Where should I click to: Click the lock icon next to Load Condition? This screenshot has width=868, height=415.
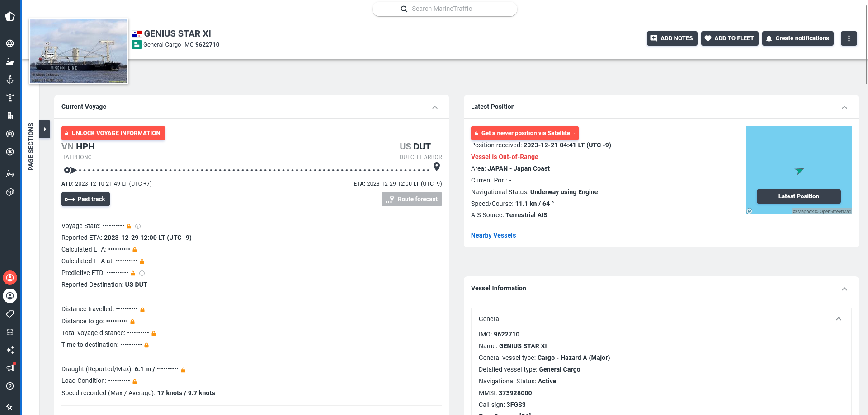[135, 382]
